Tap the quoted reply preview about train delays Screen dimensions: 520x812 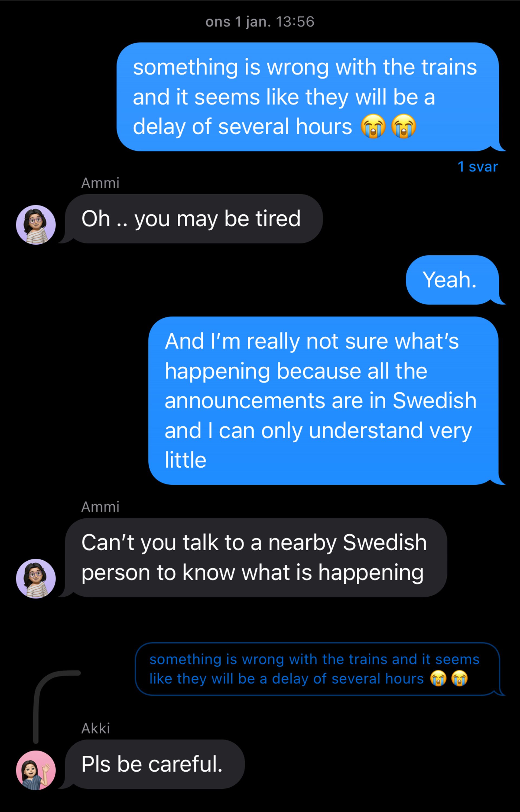coord(317,669)
